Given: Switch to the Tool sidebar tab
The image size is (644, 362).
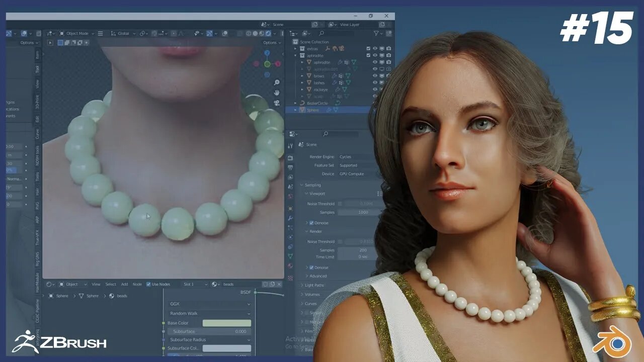Looking at the screenshot, I should pyautogui.click(x=37, y=69).
